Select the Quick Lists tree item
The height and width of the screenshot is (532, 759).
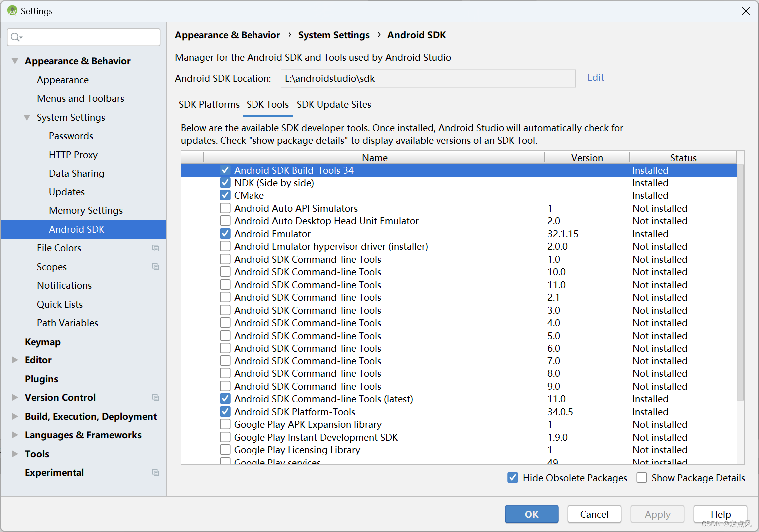click(x=60, y=304)
